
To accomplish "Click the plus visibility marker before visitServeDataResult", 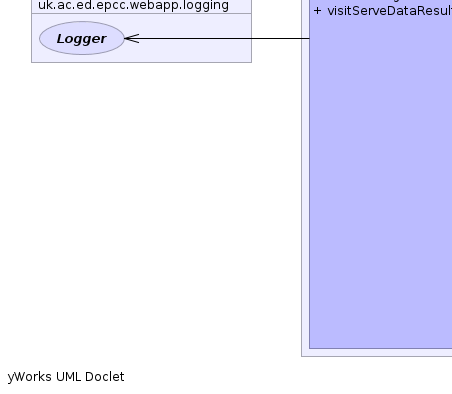I will [317, 11].
